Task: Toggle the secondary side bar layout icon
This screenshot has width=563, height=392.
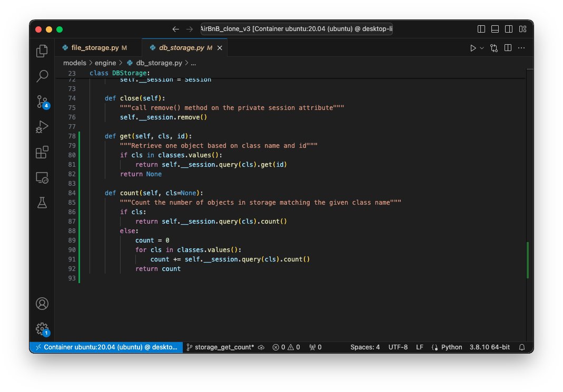Action: coord(509,29)
